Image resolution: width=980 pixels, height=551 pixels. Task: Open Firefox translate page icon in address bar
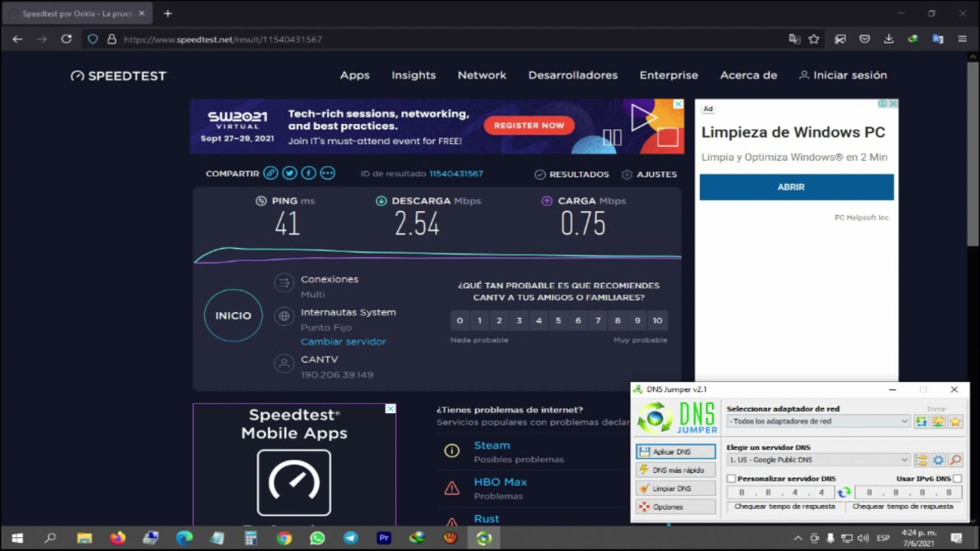[x=794, y=39]
